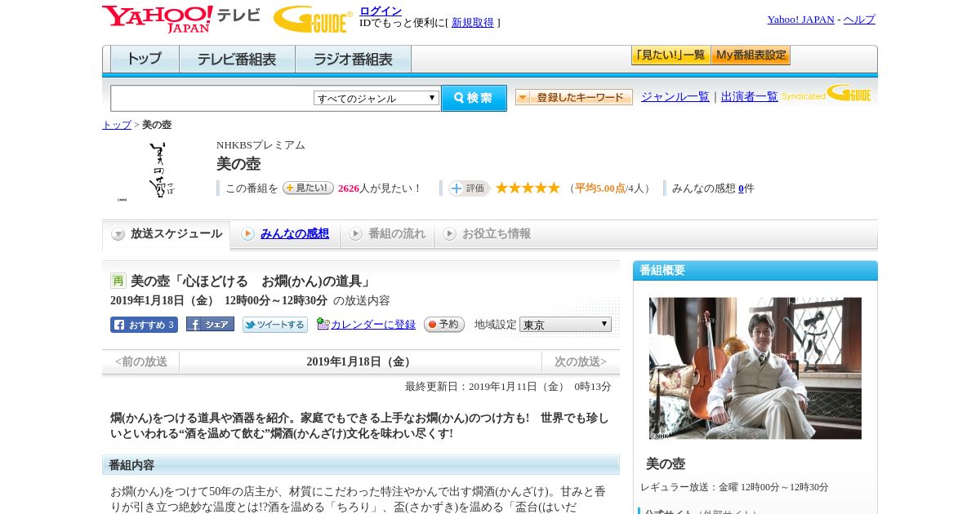Image resolution: width=980 pixels, height=514 pixels.
Task: Click the green 再 rerun badge icon
Action: (x=118, y=281)
